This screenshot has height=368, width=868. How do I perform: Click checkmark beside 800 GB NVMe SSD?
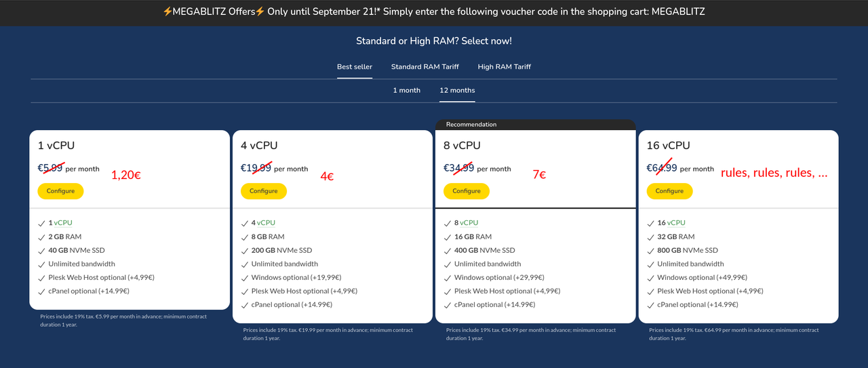tap(650, 250)
